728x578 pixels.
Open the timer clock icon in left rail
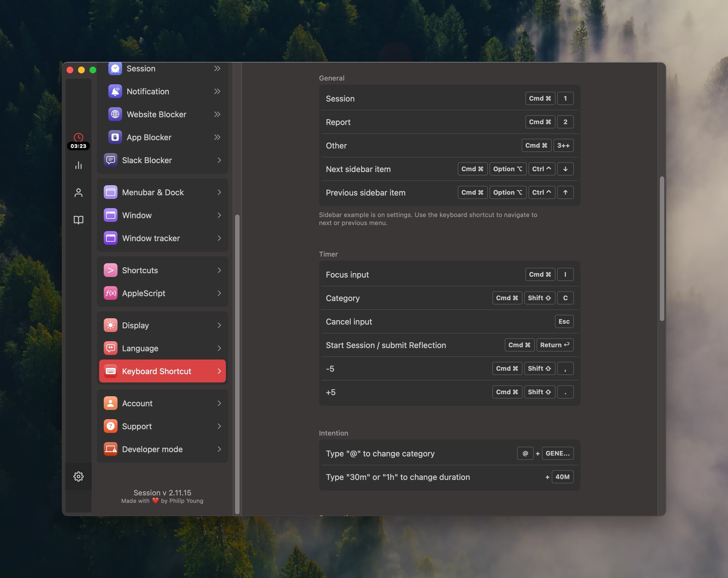(x=78, y=137)
